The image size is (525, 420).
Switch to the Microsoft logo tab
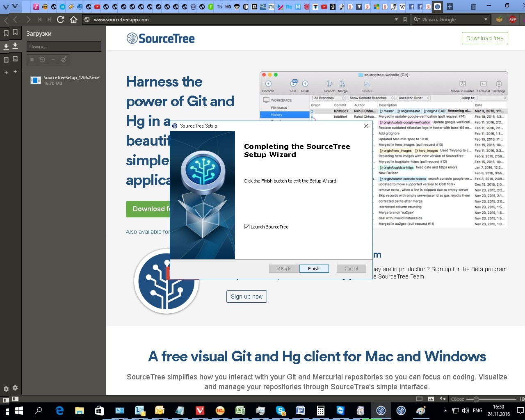(376, 7)
